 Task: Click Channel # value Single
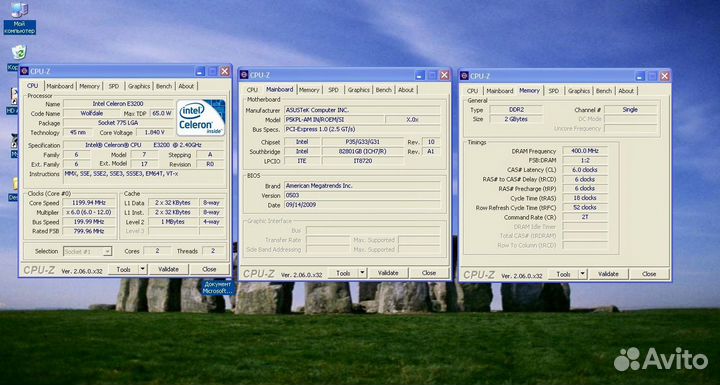tap(630, 109)
